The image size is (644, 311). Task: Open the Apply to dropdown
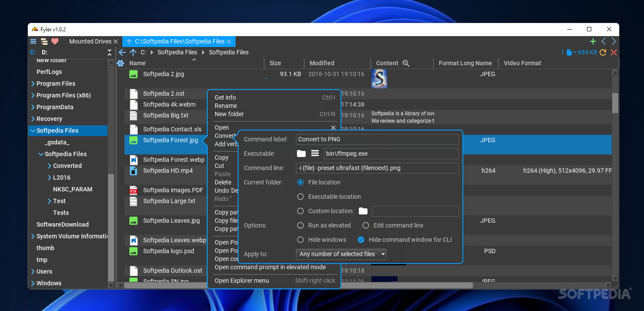pos(341,254)
